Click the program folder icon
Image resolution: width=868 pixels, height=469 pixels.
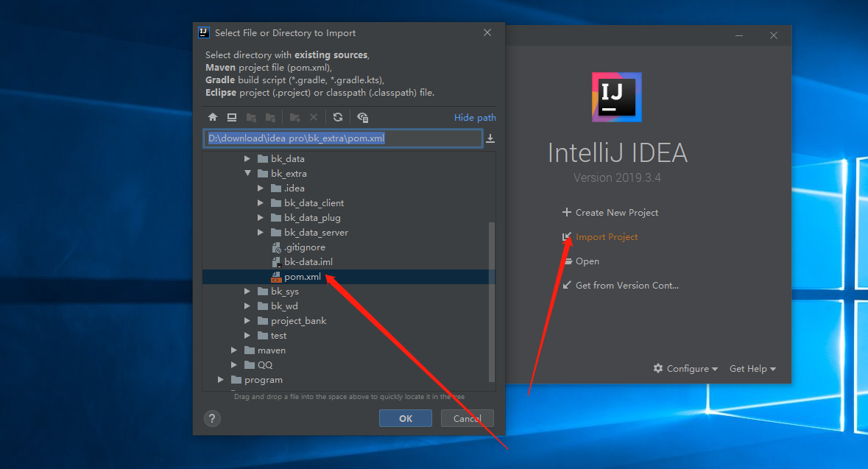(236, 380)
